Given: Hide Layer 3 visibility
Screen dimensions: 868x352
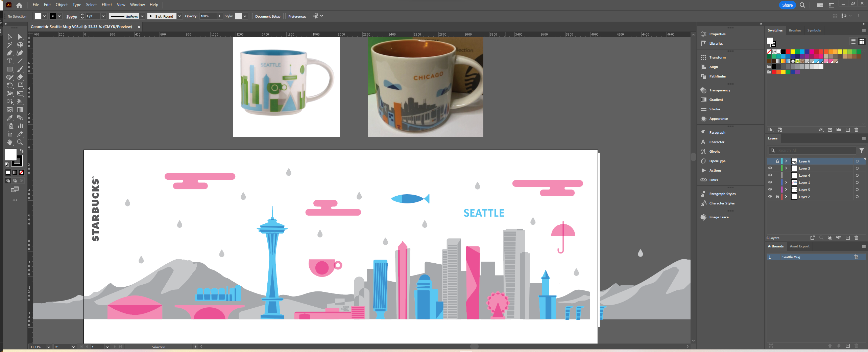Looking at the screenshot, I should click(x=770, y=168).
